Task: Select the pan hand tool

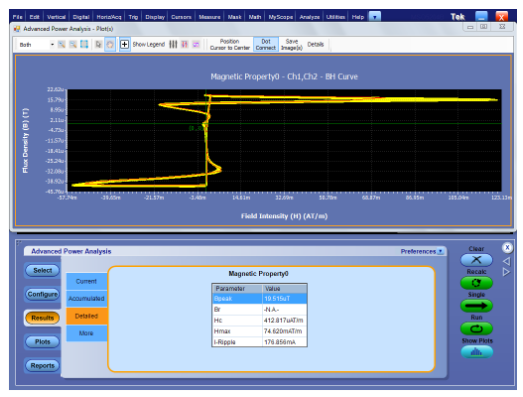Action: pyautogui.click(x=109, y=44)
